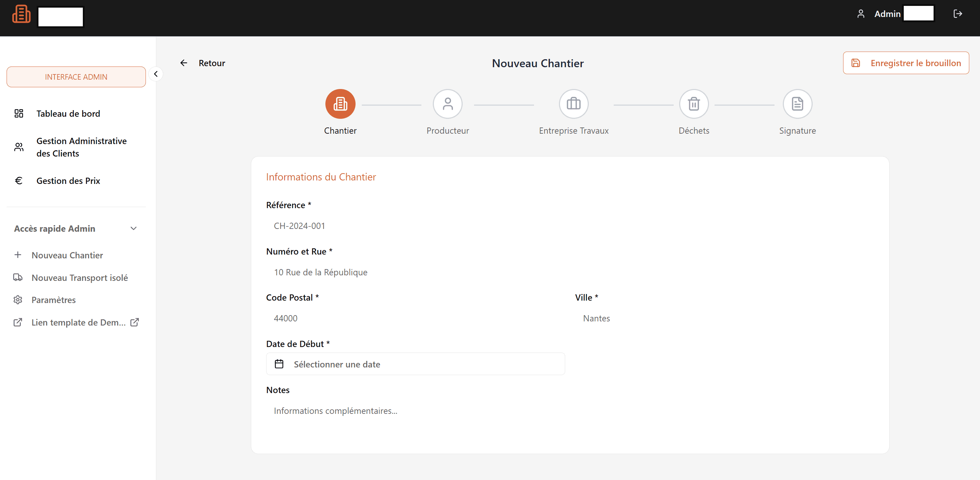
Task: Go to Gestion des Prix
Action: (68, 181)
